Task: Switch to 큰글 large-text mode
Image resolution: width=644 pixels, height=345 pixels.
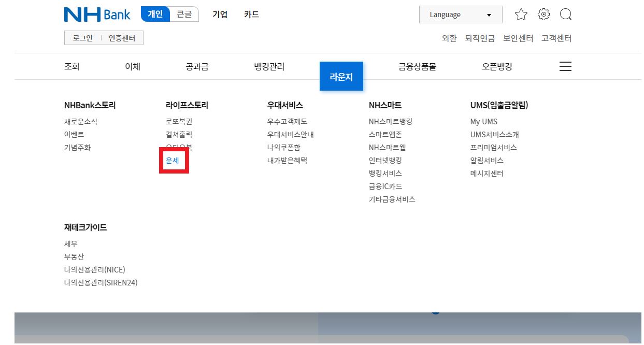Action: tap(184, 15)
